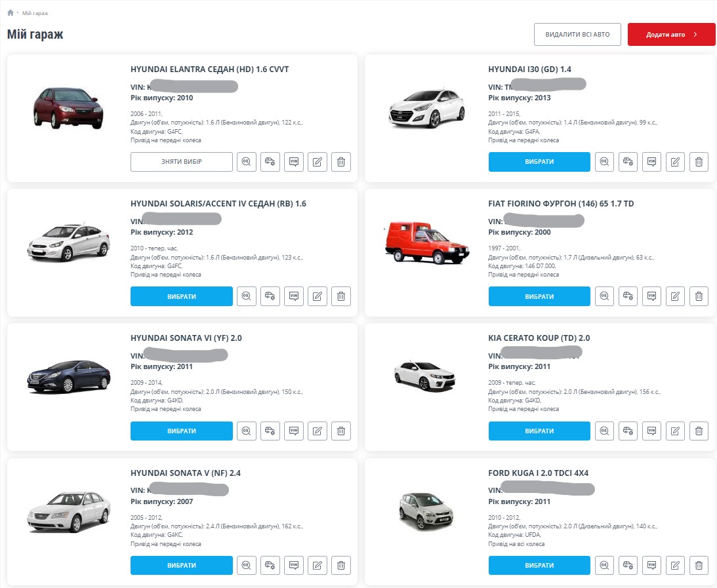The width and height of the screenshot is (717, 588).
Task: Click VIN request icon for Ford Kuga
Action: (651, 565)
